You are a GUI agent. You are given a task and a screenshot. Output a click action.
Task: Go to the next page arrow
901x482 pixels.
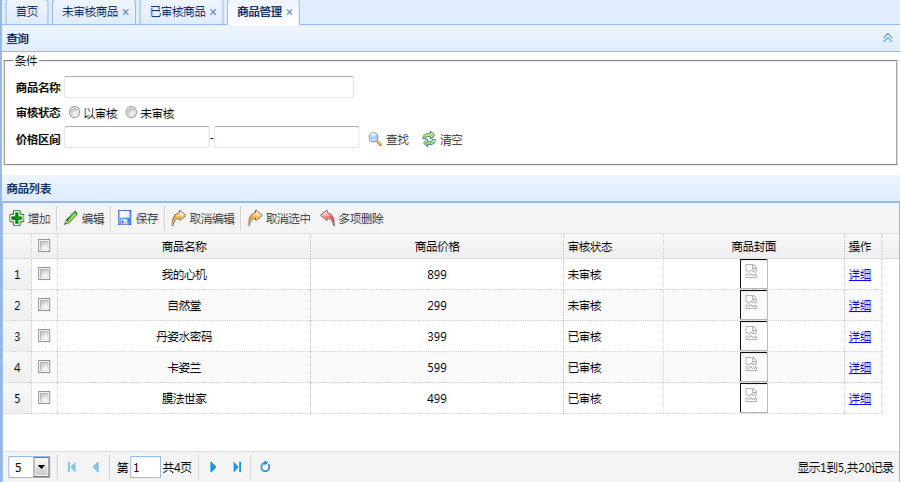213,467
